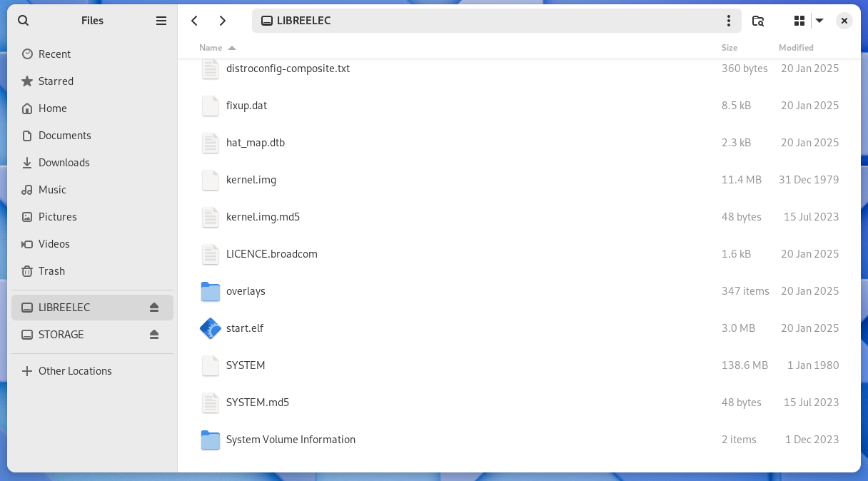This screenshot has width=868, height=481.
Task: Sort by Modified column header
Action: 796,48
